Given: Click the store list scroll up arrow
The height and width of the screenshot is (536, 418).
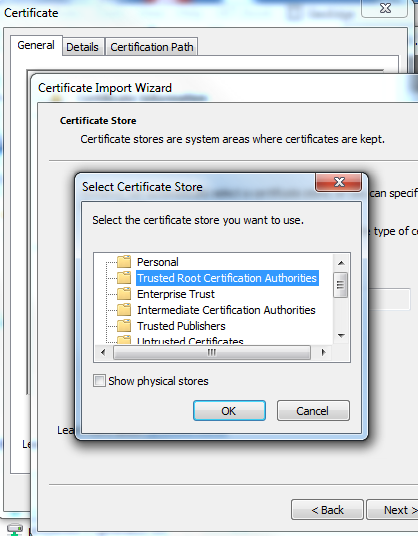Looking at the screenshot, I should [341, 263].
